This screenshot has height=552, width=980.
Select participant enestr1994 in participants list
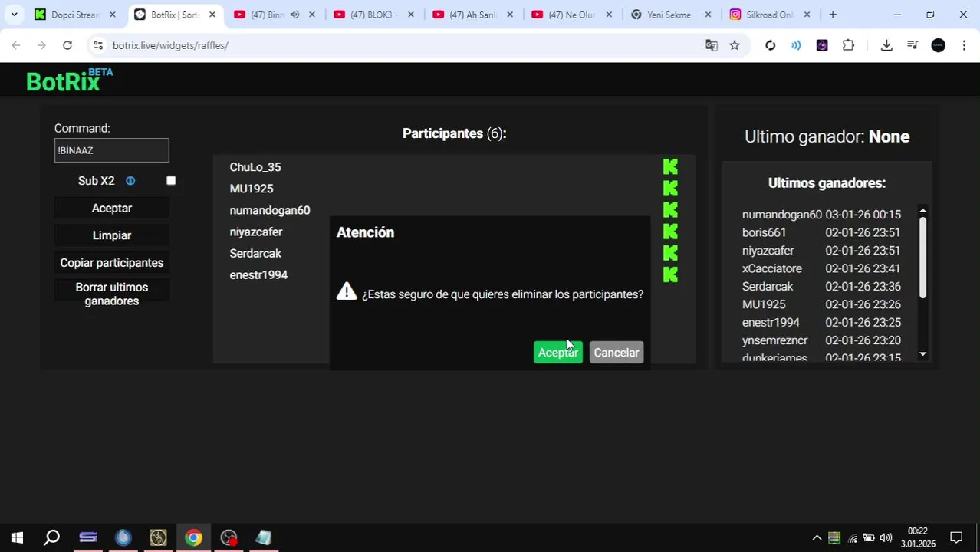258,274
